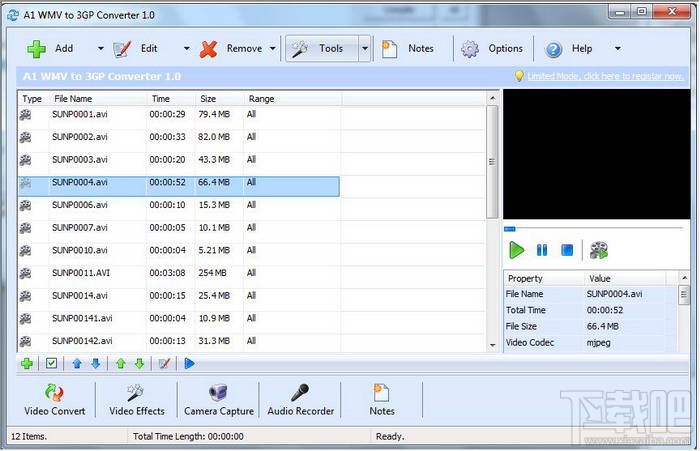700x451 pixels.
Task: Click the green down arrow icon
Action: pyautogui.click(x=139, y=364)
